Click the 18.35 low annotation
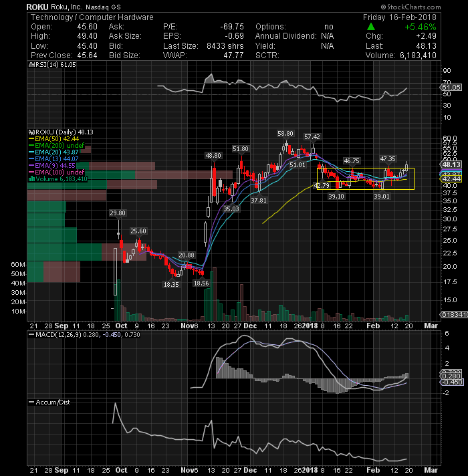 [171, 285]
